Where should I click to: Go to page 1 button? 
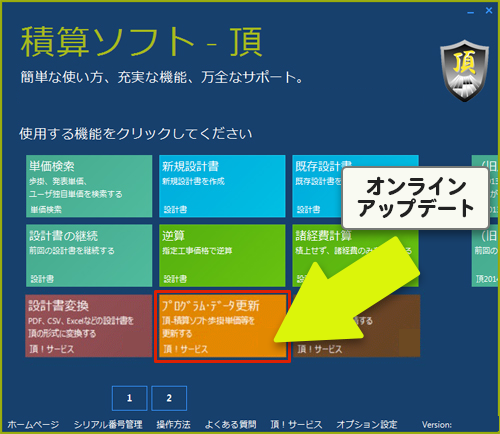coord(130,398)
